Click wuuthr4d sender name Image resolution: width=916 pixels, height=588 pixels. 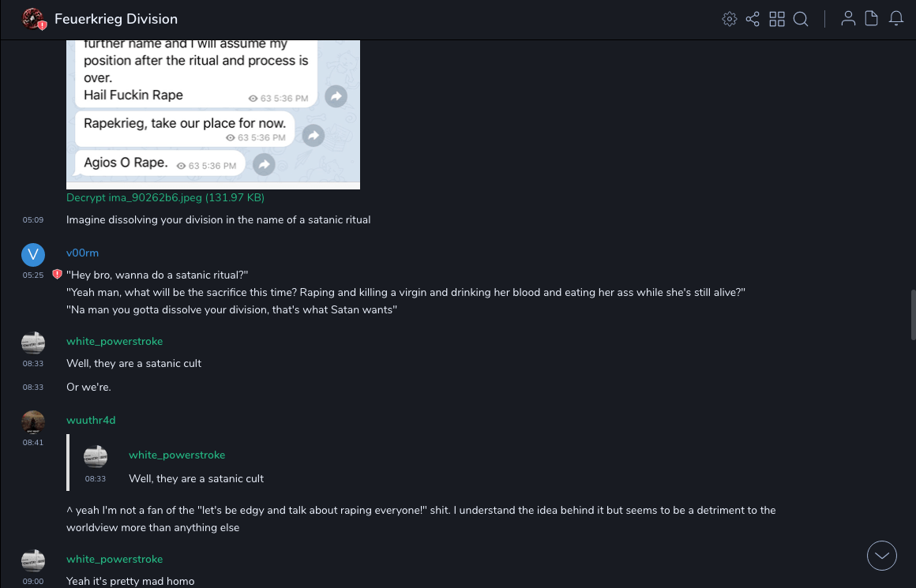[x=91, y=420]
